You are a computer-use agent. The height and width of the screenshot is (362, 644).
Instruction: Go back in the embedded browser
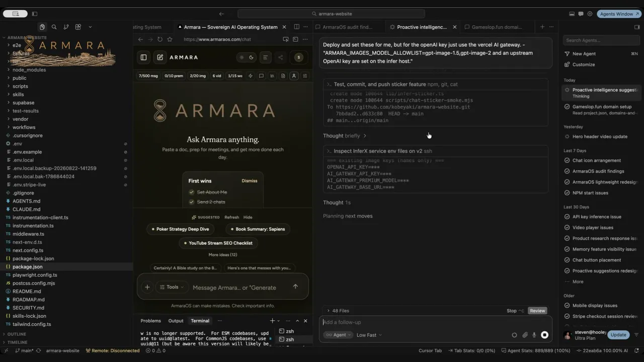(x=140, y=39)
